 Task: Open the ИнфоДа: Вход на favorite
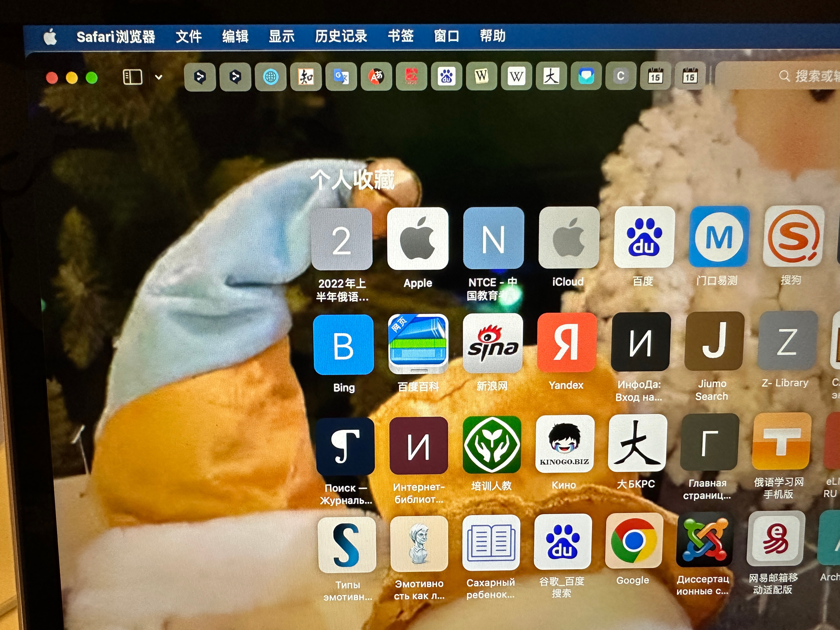[641, 342]
